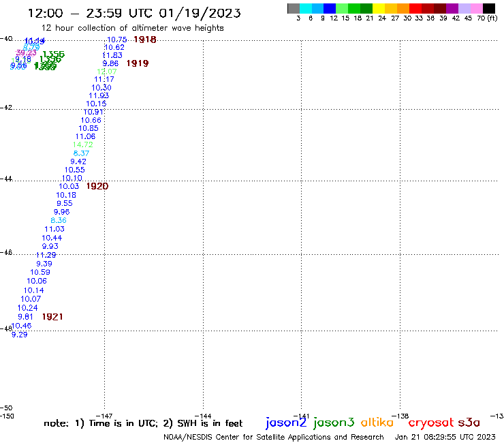
Task: Click wave height value 10.66
Action: pos(91,121)
